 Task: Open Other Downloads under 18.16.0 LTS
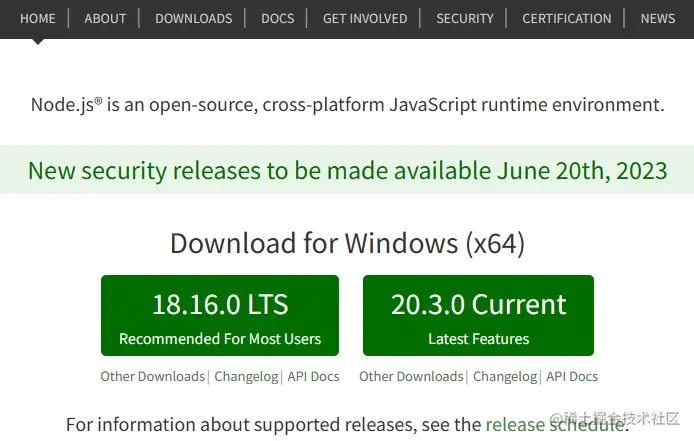[153, 376]
